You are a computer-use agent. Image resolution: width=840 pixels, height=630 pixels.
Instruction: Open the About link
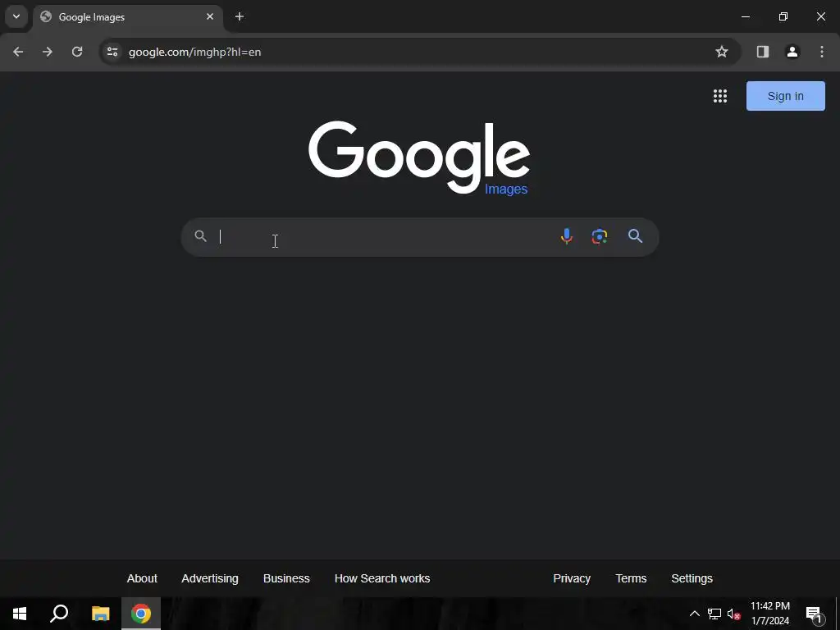[142, 578]
